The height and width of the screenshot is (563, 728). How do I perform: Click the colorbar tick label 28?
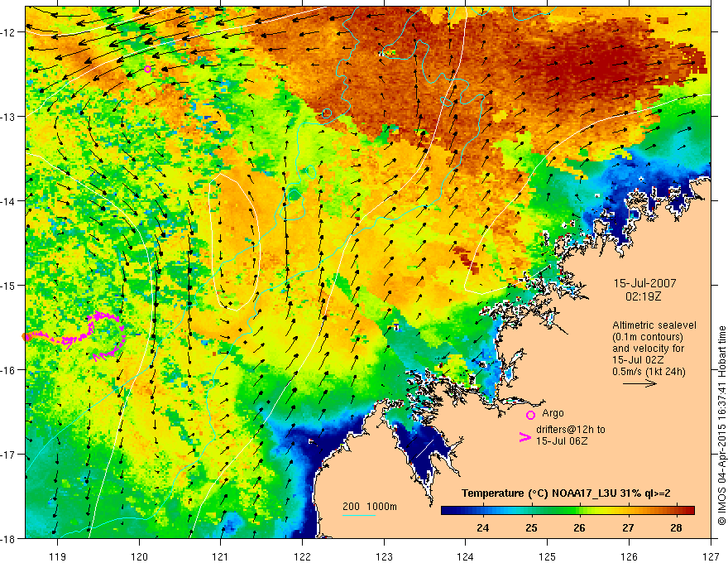[x=677, y=527]
